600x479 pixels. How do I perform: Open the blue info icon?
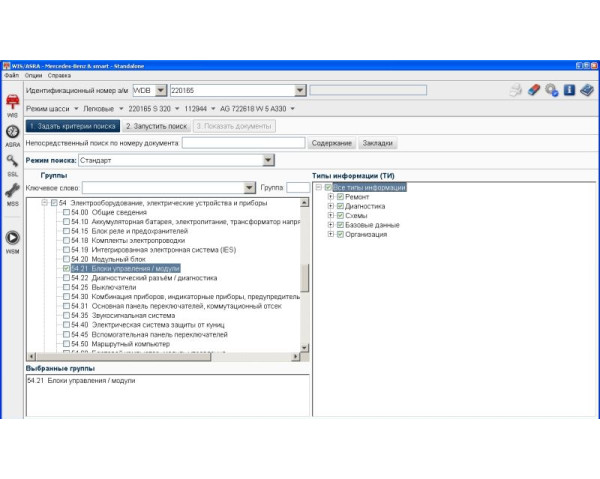pyautogui.click(x=569, y=90)
